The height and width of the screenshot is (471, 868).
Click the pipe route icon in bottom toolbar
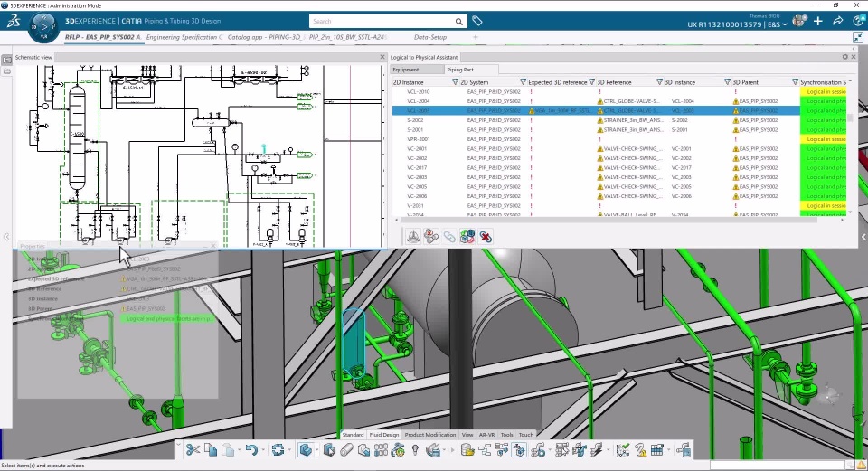pyautogui.click(x=537, y=450)
